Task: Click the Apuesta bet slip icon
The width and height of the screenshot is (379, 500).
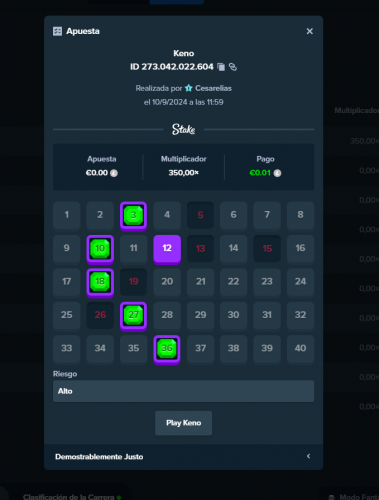Action: (57, 31)
